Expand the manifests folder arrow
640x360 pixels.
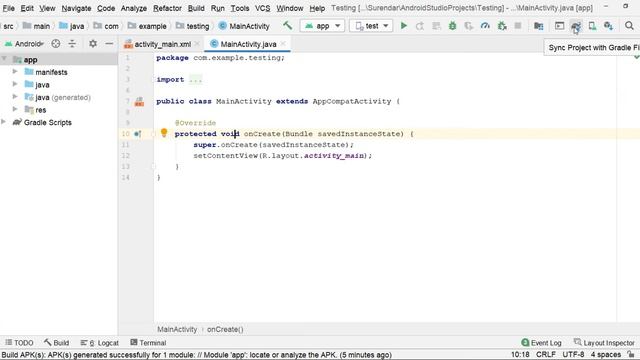click(15, 72)
